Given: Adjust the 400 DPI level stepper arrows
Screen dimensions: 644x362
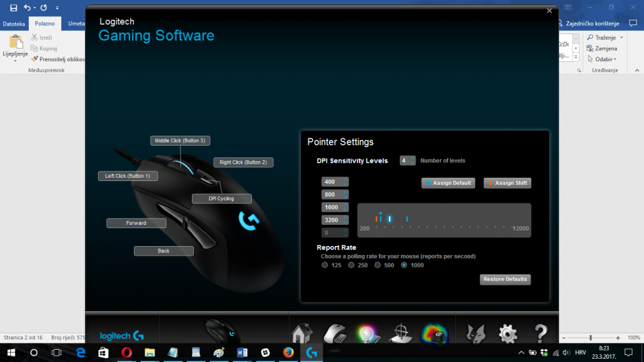Looking at the screenshot, I should (x=345, y=182).
